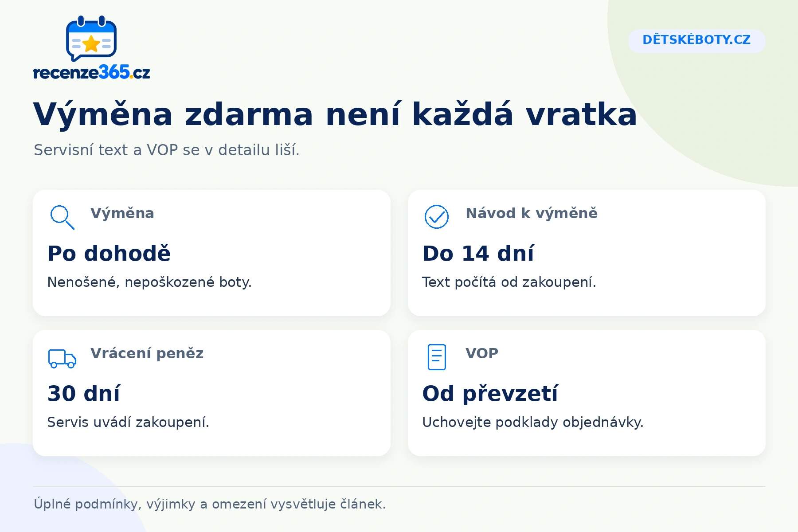Click the recenze365.cz wordmark text

91,72
